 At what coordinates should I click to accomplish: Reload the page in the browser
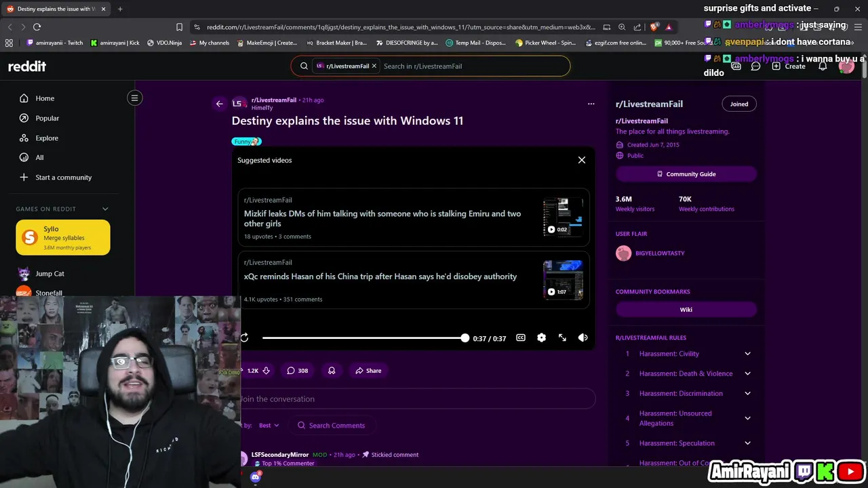click(37, 27)
